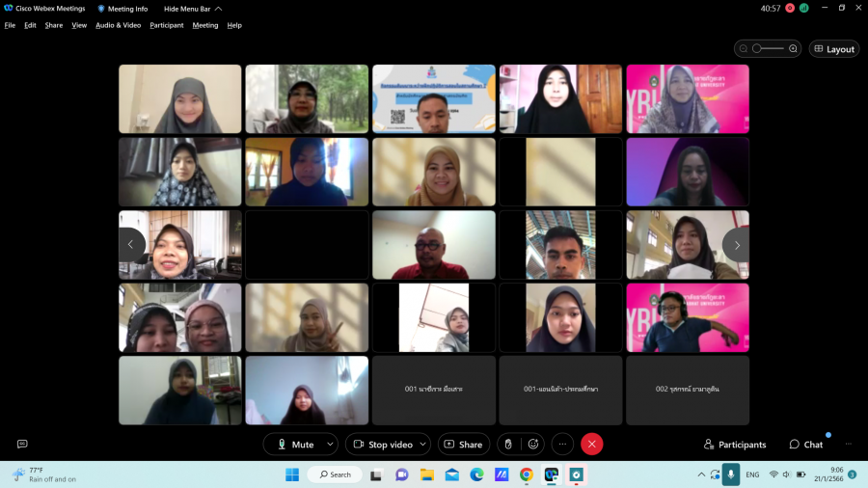
Task: Click the raise hand icon
Action: [508, 444]
